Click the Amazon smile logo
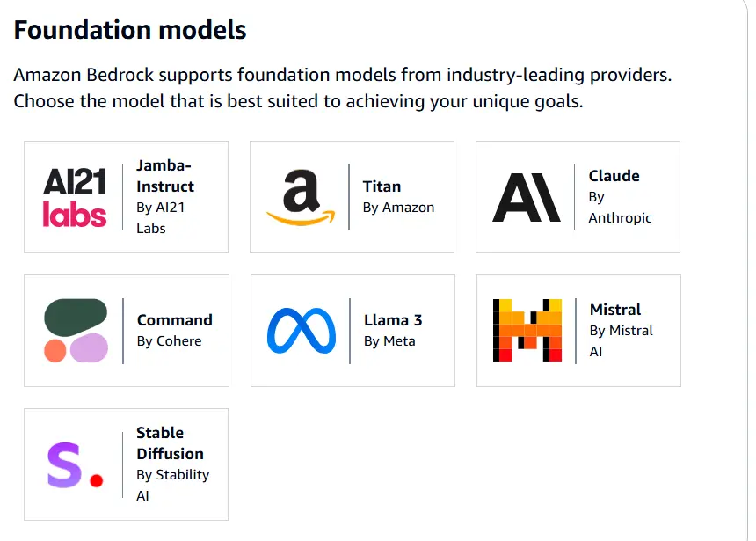Image resolution: width=756 pixels, height=541 pixels. (301, 197)
